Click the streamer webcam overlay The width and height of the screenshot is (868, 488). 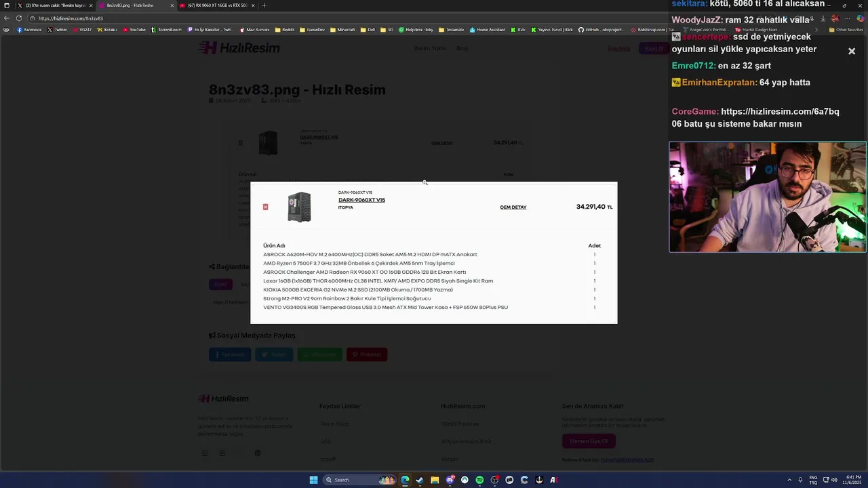768,197
